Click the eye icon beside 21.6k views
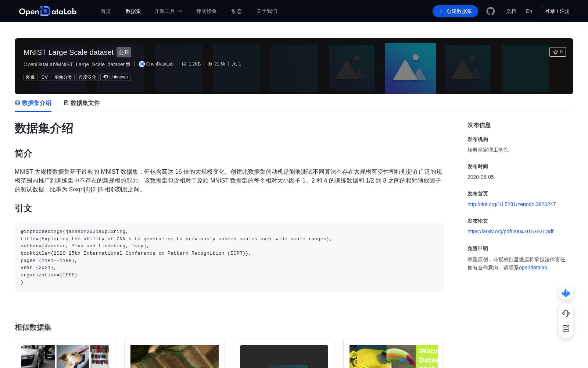Viewport: 588px width, 368px height. point(210,64)
